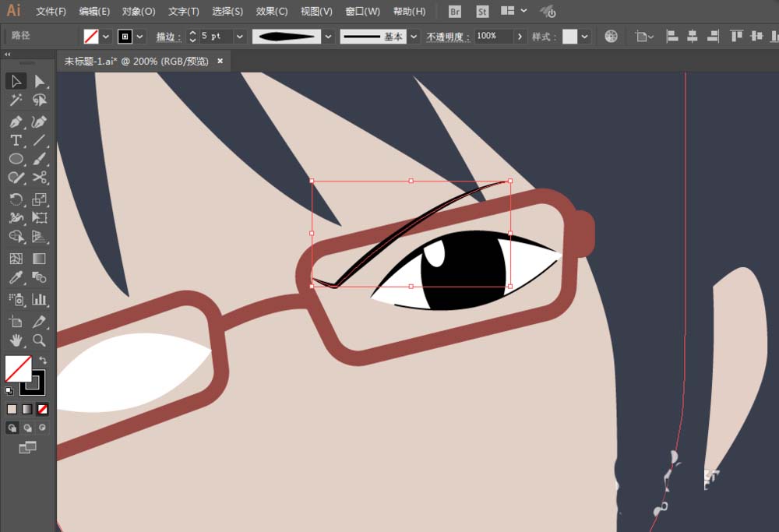Select the Type tool
The height and width of the screenshot is (532, 779).
[x=16, y=140]
